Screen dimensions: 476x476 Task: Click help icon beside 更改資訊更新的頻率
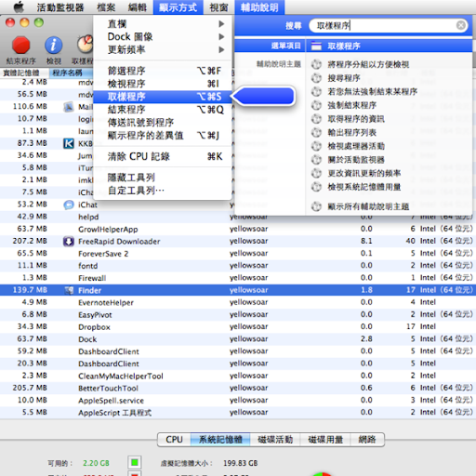[x=316, y=173]
